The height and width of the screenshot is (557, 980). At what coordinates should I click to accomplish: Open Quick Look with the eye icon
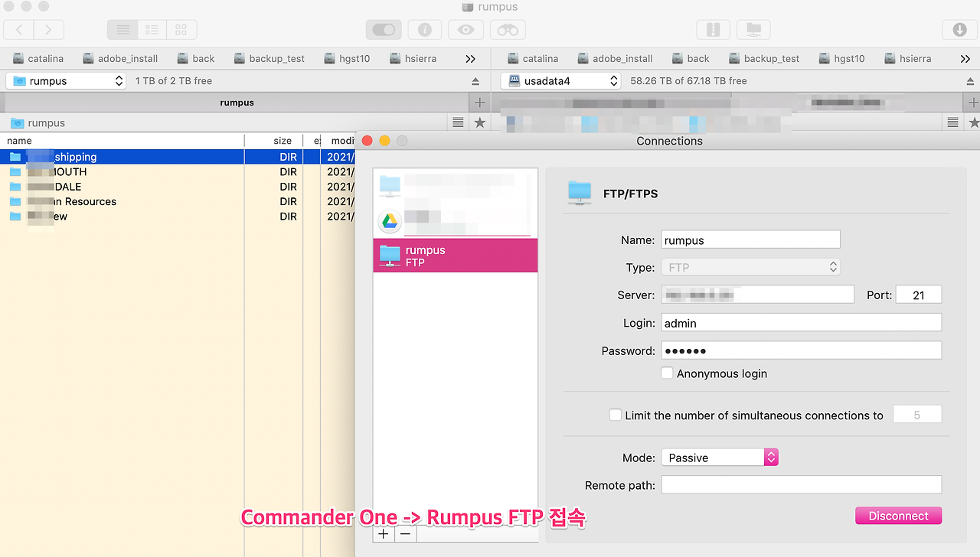point(465,29)
